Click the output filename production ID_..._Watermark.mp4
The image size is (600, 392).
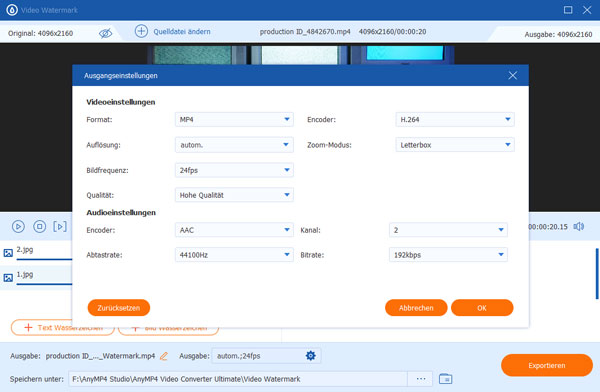pyautogui.click(x=100, y=356)
